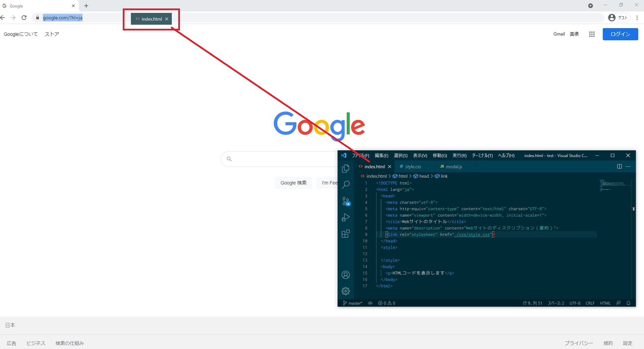The height and width of the screenshot is (349, 644).
Task: Open the Gmail link
Action: point(559,34)
